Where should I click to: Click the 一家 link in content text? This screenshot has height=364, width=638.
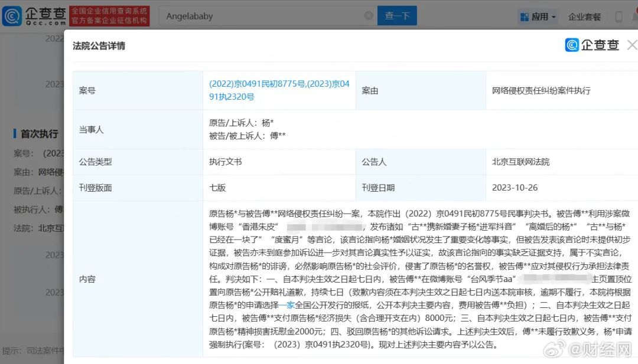click(x=287, y=305)
